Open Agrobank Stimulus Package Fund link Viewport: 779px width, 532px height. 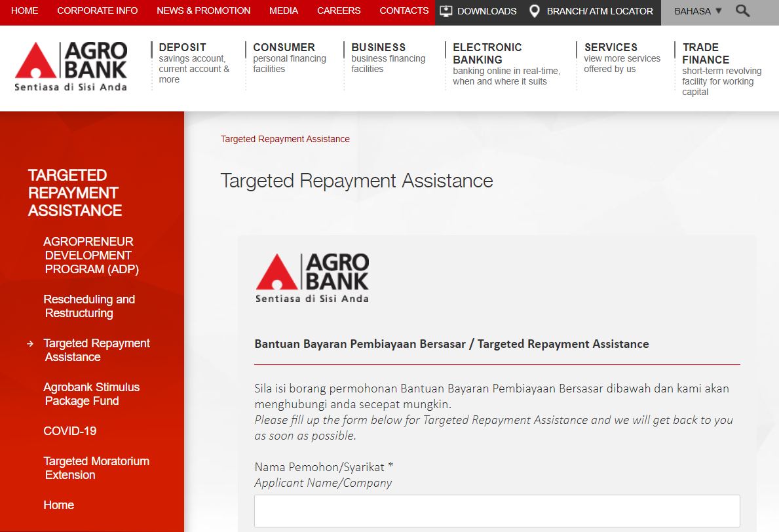click(92, 394)
